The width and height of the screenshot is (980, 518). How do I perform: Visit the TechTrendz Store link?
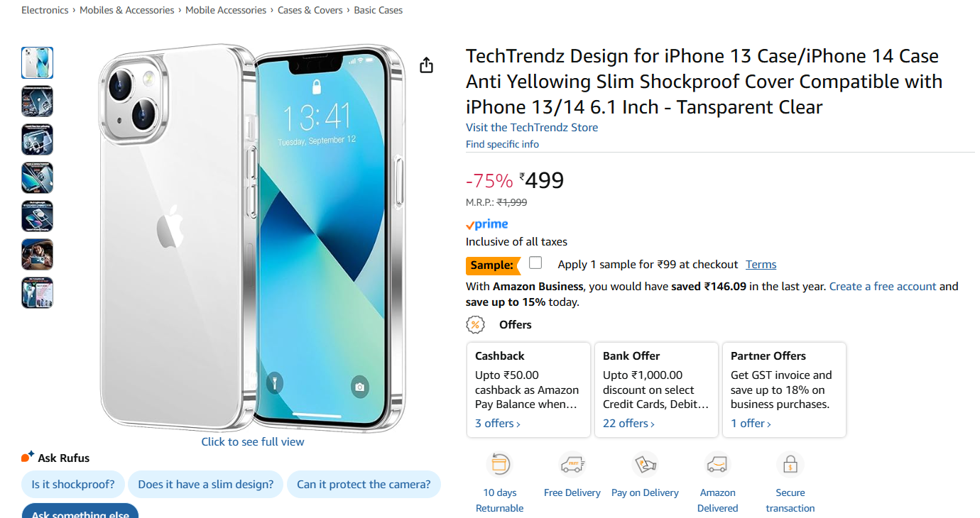point(532,128)
